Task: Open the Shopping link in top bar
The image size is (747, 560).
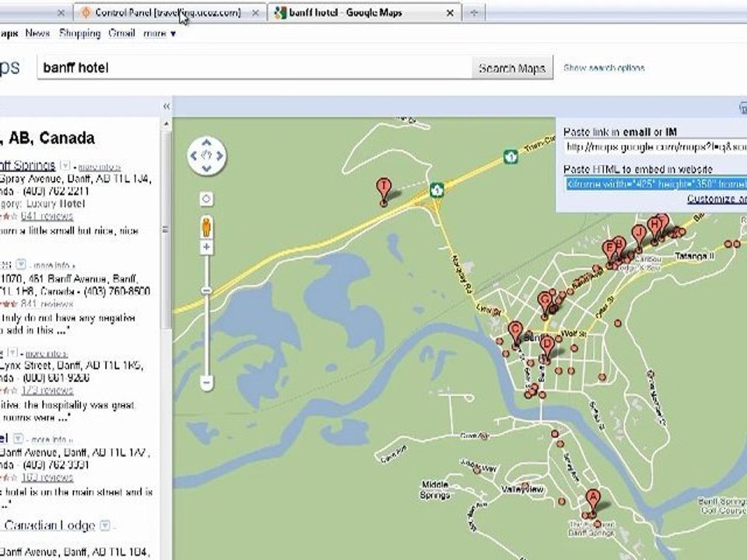Action: click(79, 33)
